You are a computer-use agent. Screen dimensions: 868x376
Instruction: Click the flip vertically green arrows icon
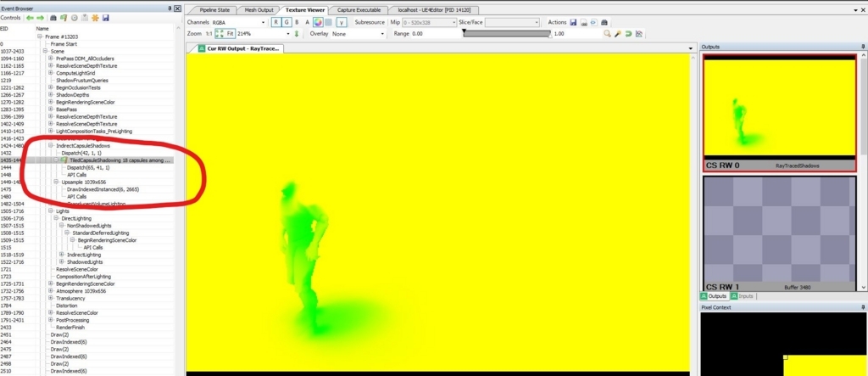pyautogui.click(x=296, y=34)
